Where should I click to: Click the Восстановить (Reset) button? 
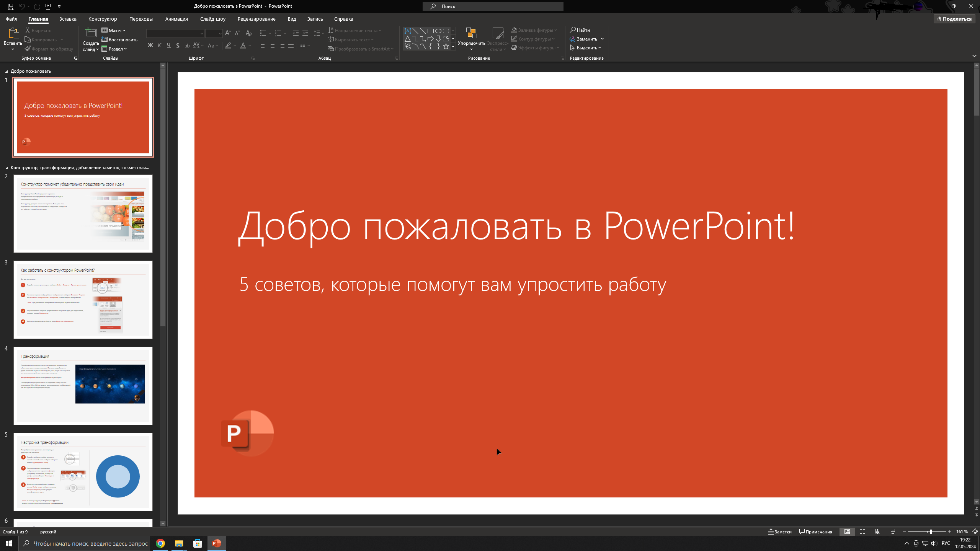tap(119, 40)
